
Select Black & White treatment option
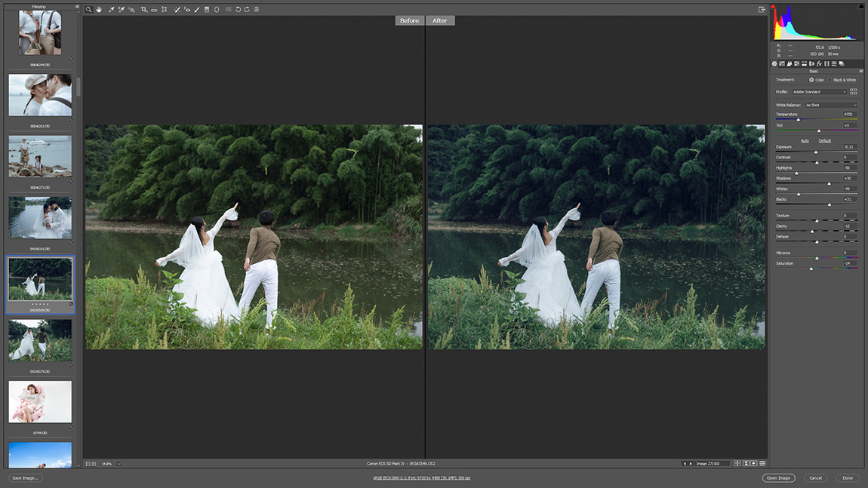coord(830,80)
